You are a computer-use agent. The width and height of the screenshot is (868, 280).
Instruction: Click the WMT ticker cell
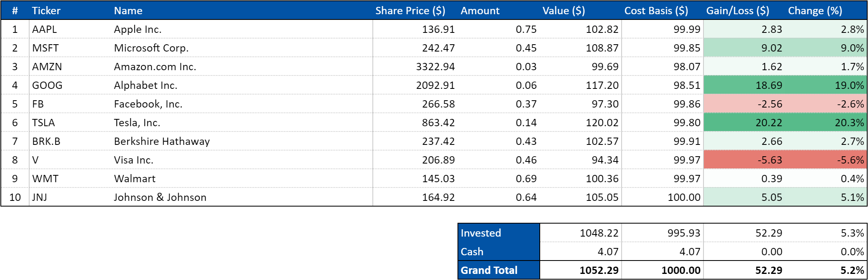click(x=70, y=179)
